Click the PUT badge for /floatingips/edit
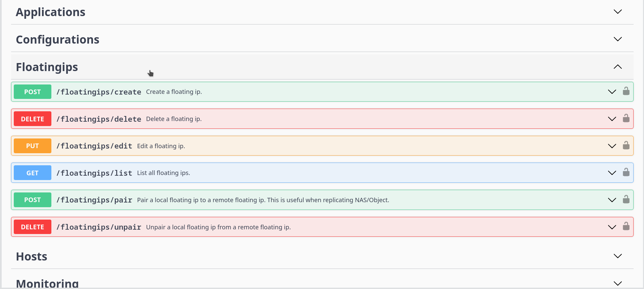 33,146
